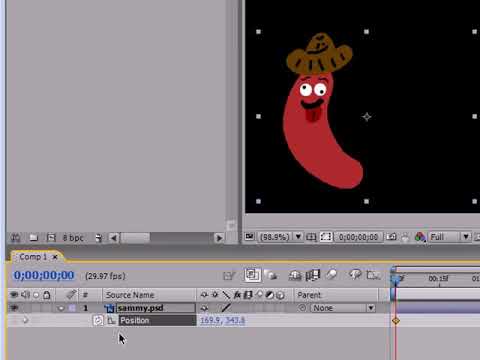Click the arrow next to 98.9% magnification
This screenshot has height=360, width=480.
(x=298, y=237)
